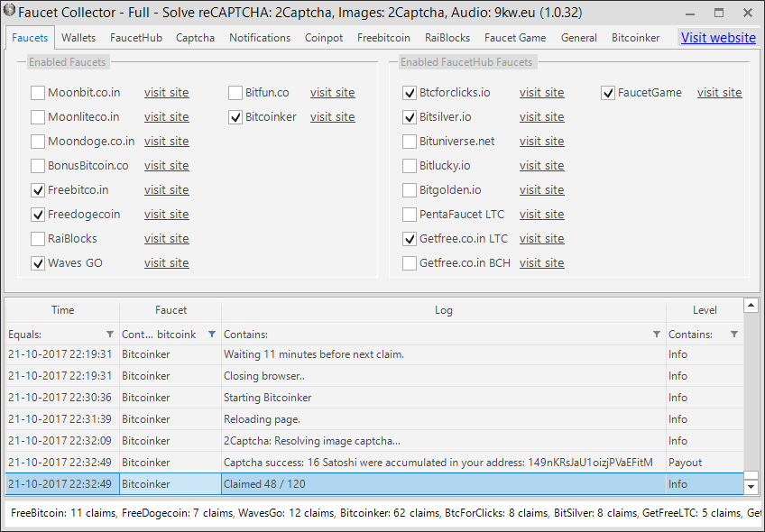Select the 'Captcha success: 16 Satoshi' log entry

(374, 463)
